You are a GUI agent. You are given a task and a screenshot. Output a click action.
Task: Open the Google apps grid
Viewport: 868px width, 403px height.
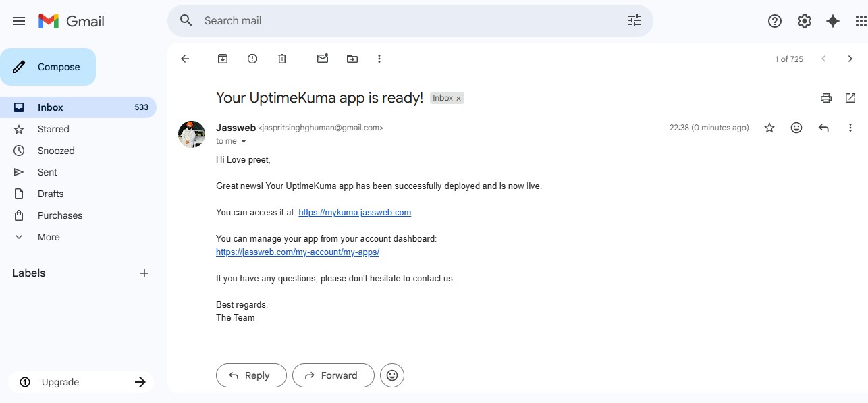click(x=861, y=21)
